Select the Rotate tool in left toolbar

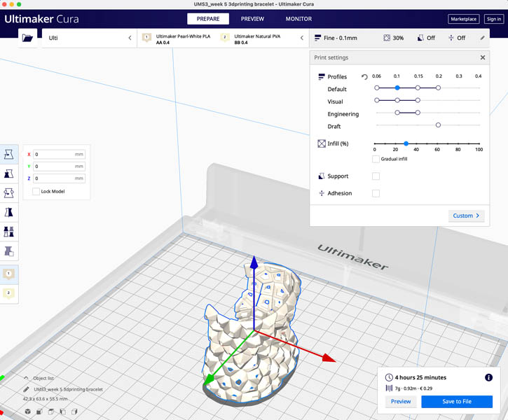(8, 193)
